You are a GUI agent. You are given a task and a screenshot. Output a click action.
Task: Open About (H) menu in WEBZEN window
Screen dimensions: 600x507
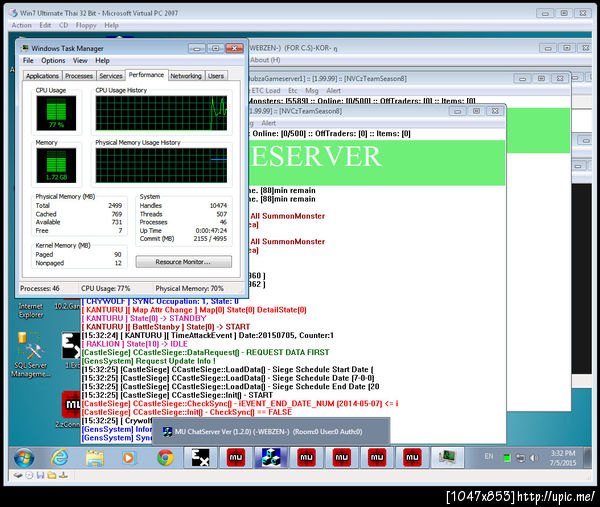(265, 60)
